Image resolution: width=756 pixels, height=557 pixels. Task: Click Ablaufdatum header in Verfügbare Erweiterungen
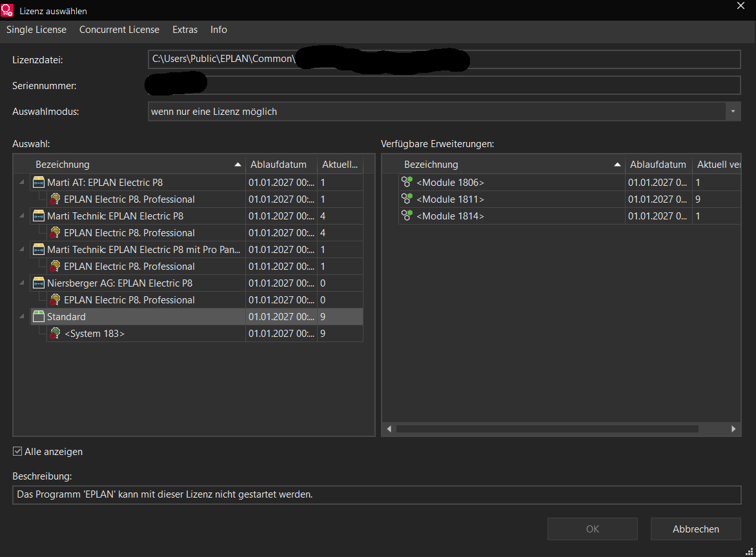tap(658, 165)
